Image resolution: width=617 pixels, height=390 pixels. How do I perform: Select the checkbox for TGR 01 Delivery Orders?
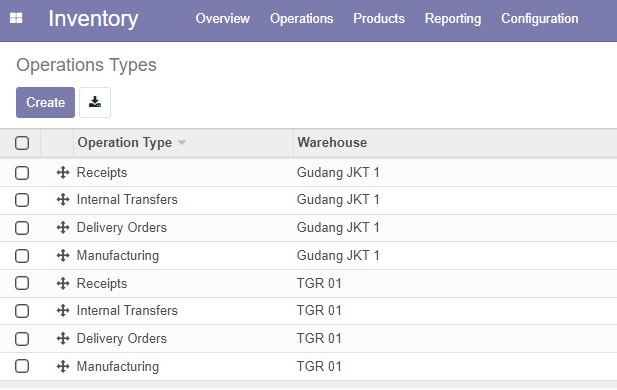coord(22,339)
